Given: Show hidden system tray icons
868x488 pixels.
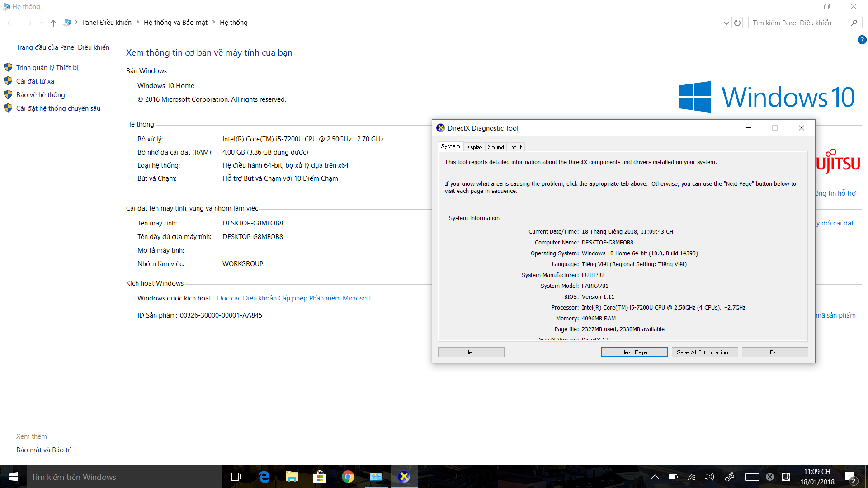Looking at the screenshot, I should coord(655,477).
